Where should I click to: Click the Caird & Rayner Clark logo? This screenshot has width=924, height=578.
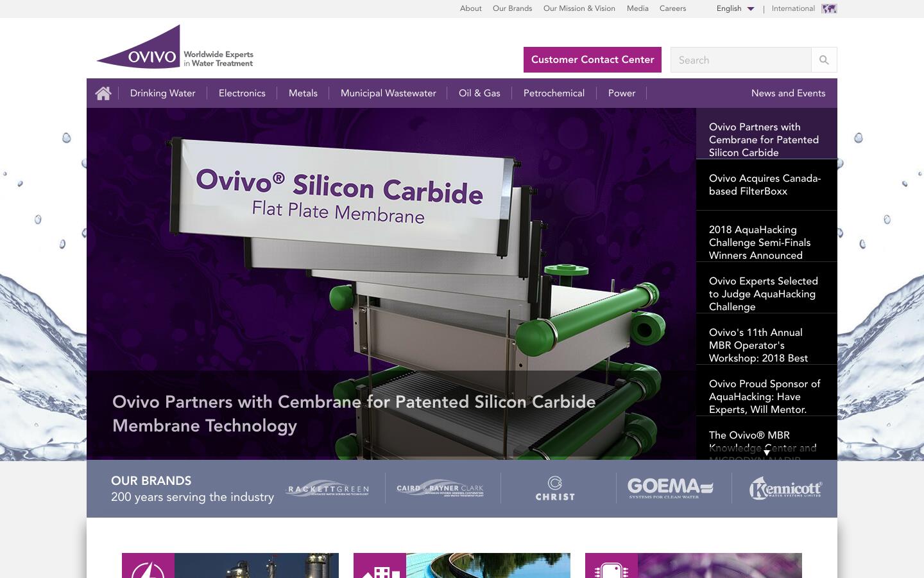[x=440, y=488]
